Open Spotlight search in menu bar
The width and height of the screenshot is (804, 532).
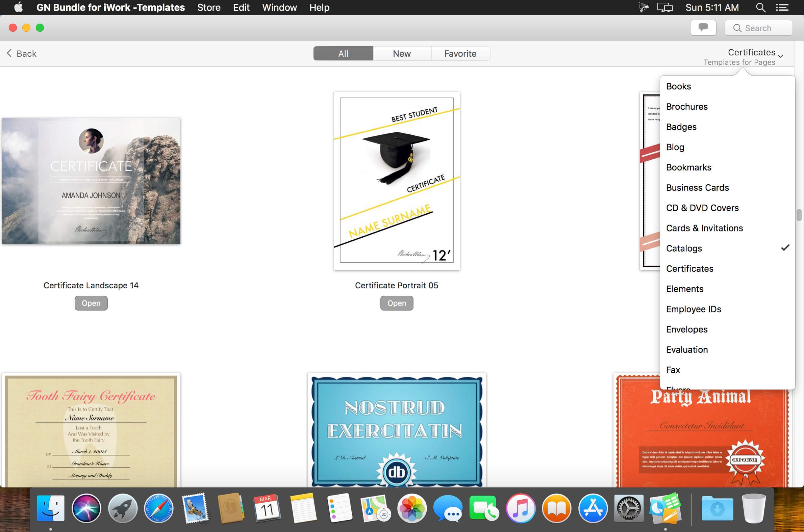[x=760, y=7]
